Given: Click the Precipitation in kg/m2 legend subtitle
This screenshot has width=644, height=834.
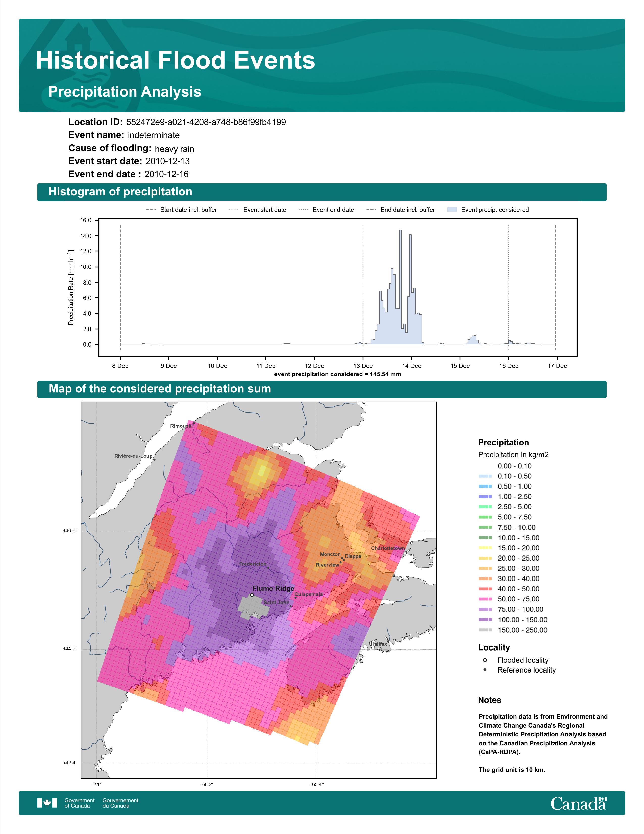Looking at the screenshot, I should [x=513, y=454].
